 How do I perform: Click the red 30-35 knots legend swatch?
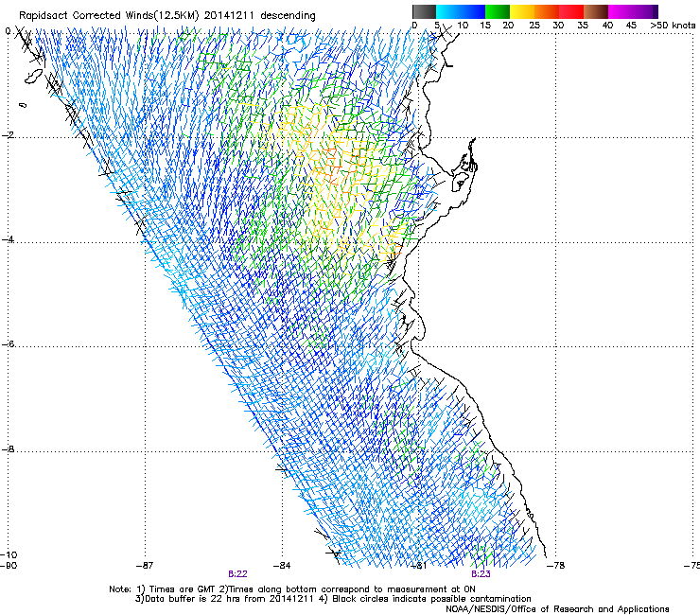pos(571,11)
